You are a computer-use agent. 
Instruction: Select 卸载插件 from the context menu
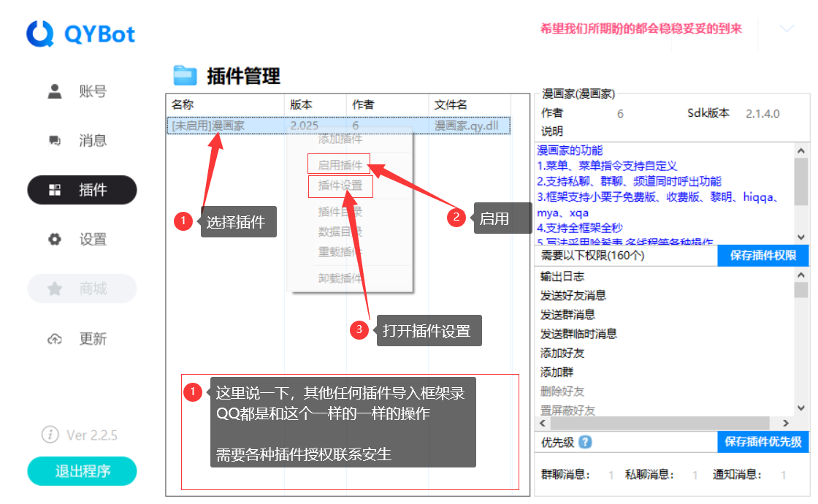340,278
